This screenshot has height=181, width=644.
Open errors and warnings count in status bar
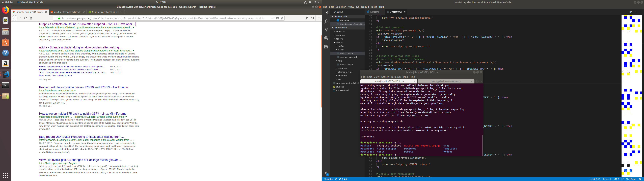343,179
